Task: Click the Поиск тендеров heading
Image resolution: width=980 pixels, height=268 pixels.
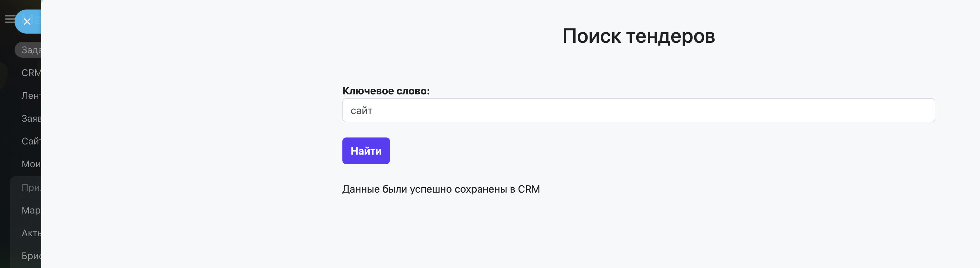Action: click(x=638, y=36)
